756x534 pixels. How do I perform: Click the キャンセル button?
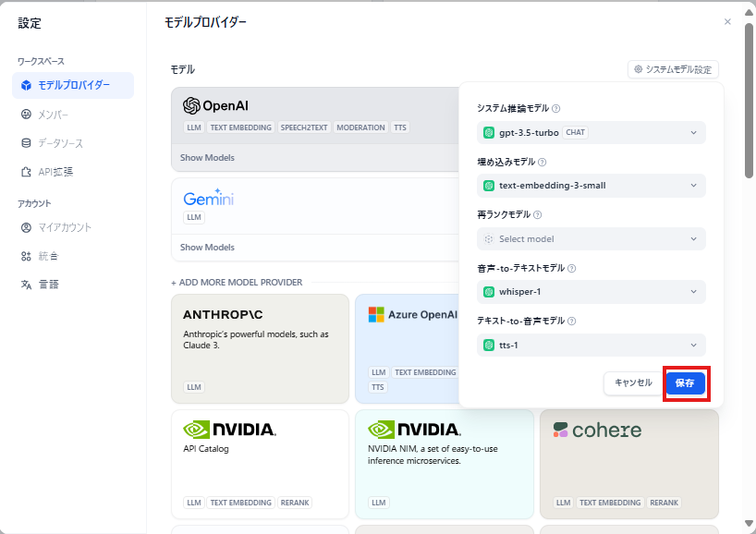coord(633,383)
